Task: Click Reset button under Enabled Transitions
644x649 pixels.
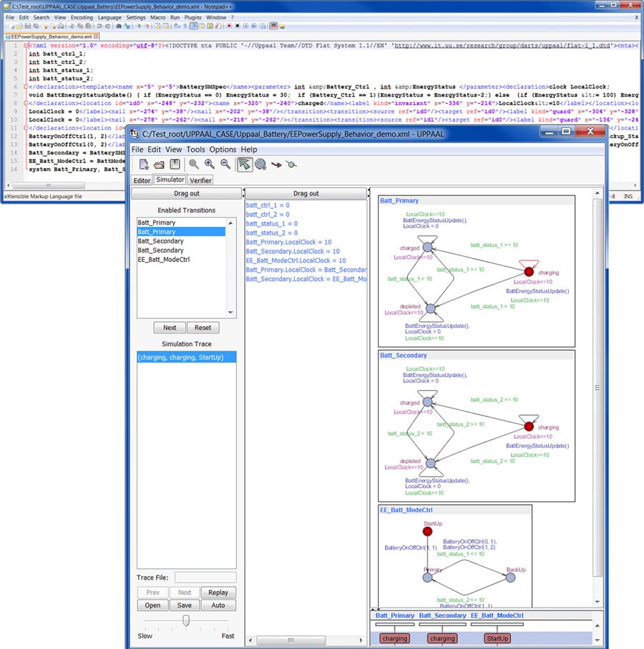Action: click(x=203, y=328)
